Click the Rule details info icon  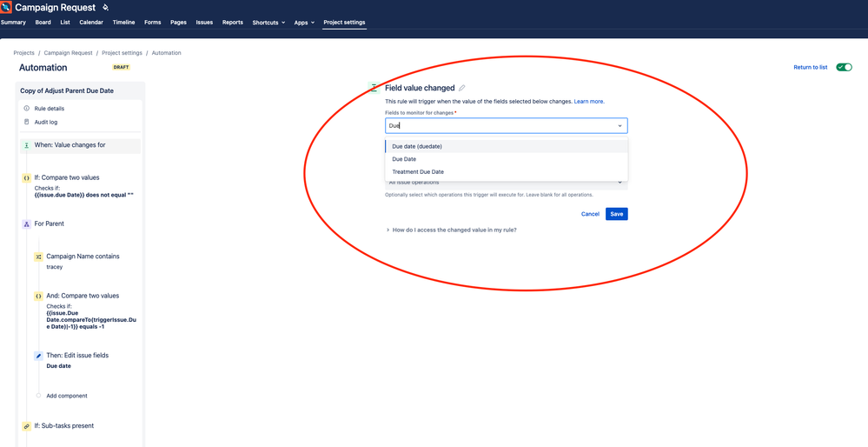pyautogui.click(x=27, y=109)
